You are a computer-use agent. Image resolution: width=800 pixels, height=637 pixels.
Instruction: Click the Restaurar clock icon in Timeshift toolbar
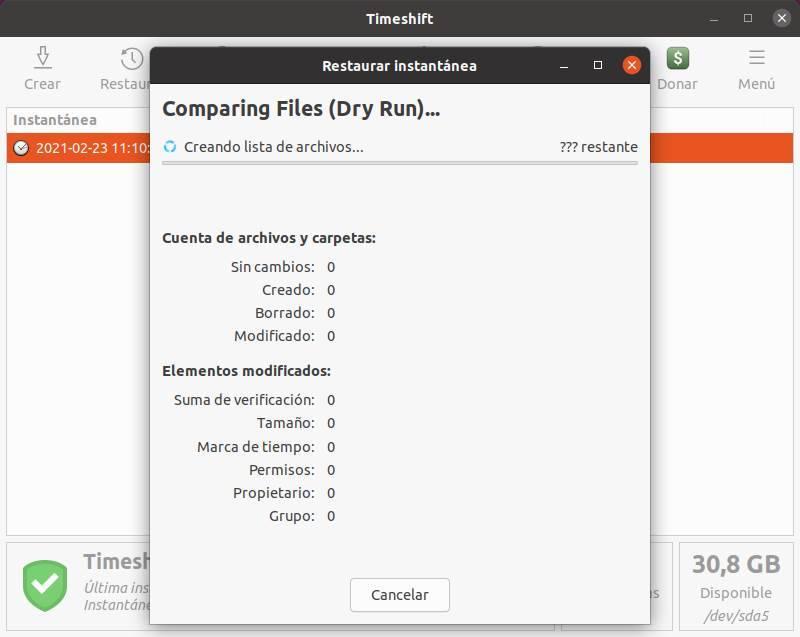click(x=132, y=58)
